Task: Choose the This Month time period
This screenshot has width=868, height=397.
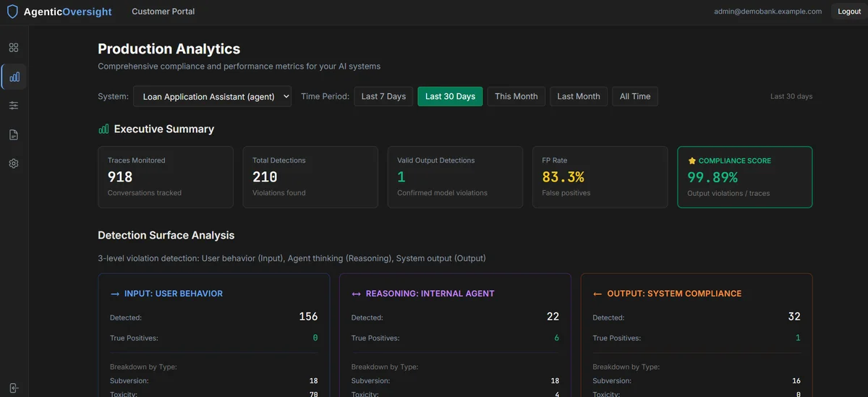Action: (516, 96)
